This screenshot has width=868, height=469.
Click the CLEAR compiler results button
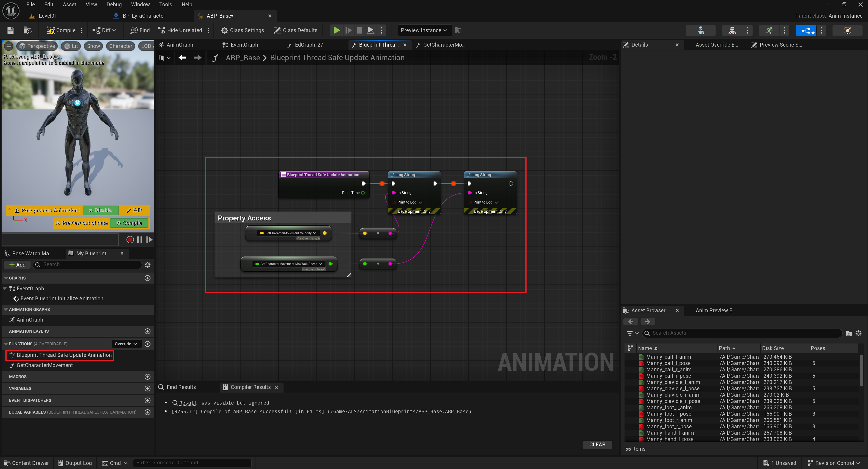pos(597,444)
